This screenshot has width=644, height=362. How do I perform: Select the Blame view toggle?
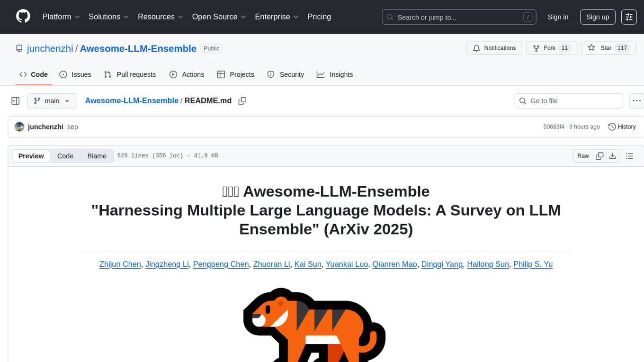(x=97, y=156)
